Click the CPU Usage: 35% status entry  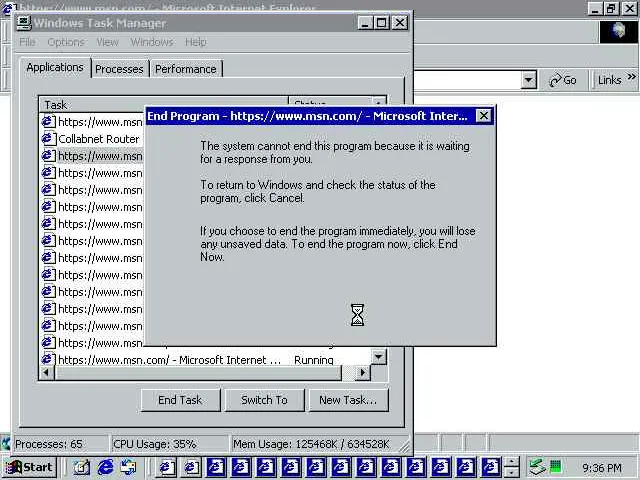coord(170,444)
